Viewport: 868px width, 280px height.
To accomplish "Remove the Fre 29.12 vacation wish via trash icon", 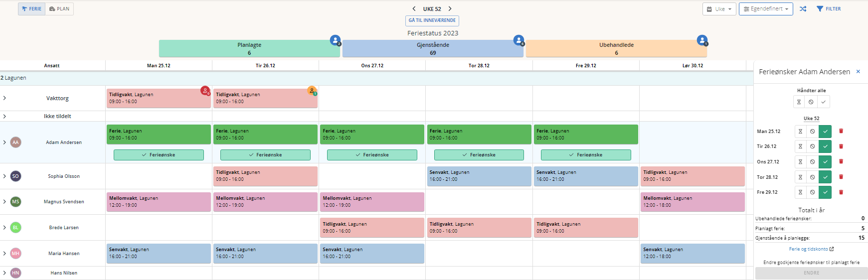I will click(x=841, y=192).
